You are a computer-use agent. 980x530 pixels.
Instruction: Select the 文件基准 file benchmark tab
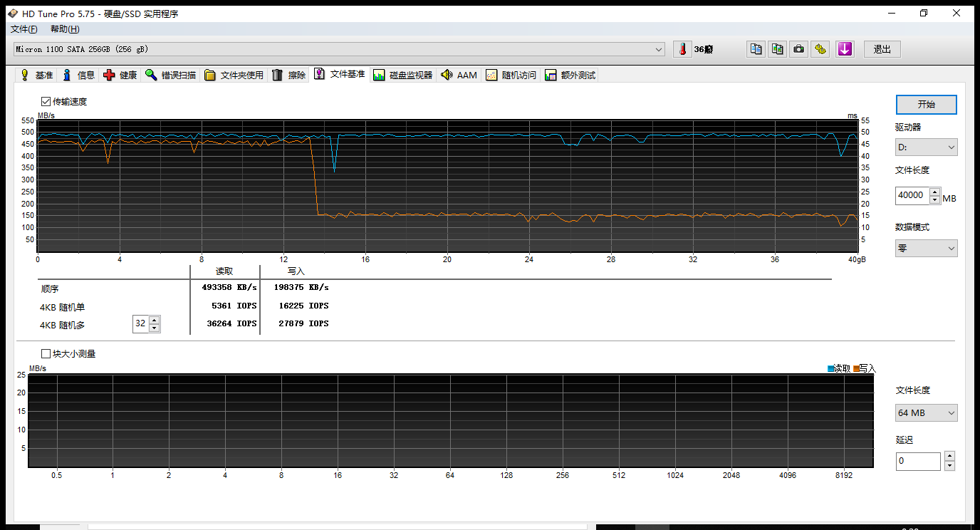pyautogui.click(x=340, y=74)
